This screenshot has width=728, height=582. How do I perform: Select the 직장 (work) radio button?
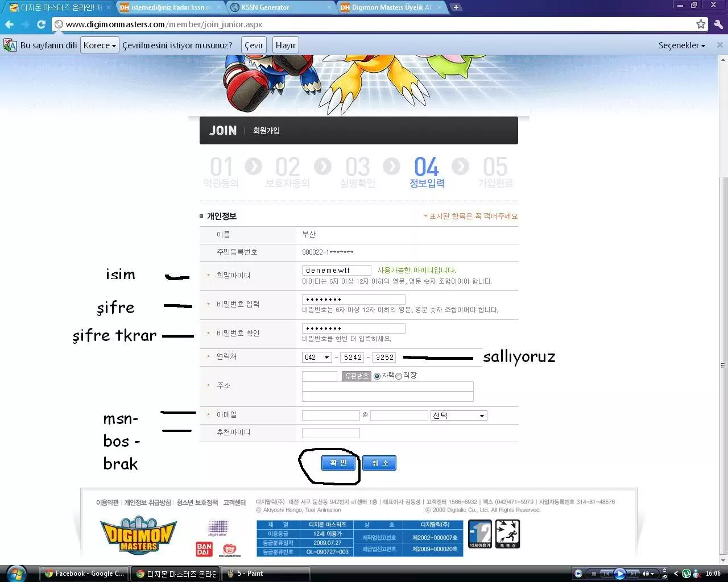[x=399, y=376]
